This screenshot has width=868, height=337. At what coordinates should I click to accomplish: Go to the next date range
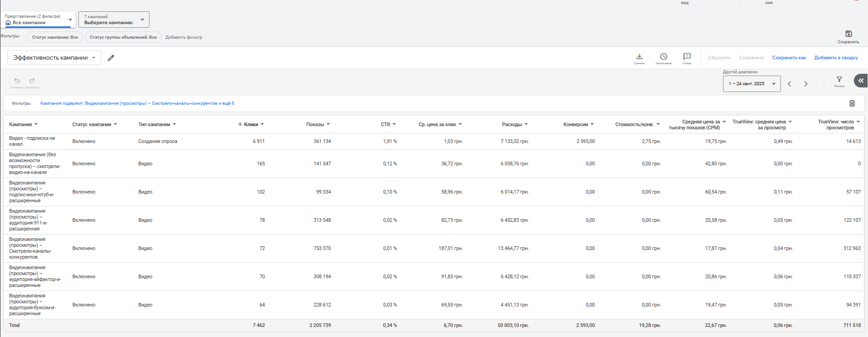pos(806,84)
